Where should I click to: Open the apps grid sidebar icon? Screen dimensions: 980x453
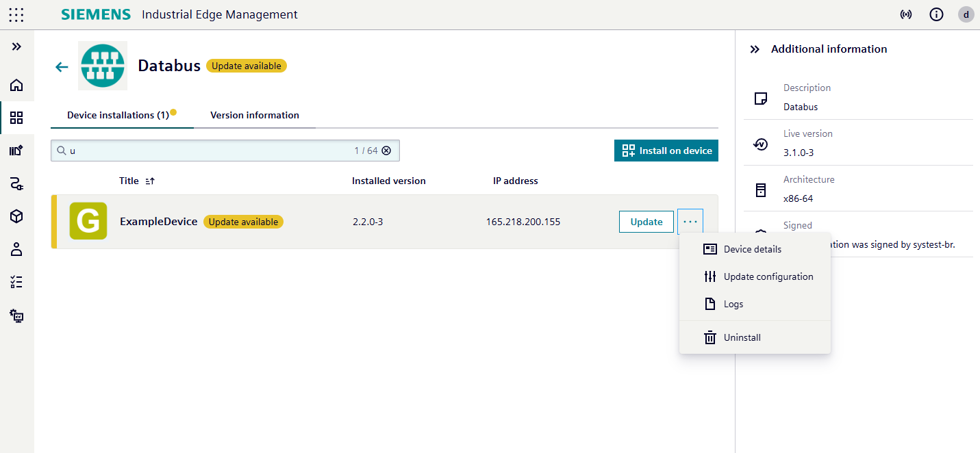click(16, 118)
